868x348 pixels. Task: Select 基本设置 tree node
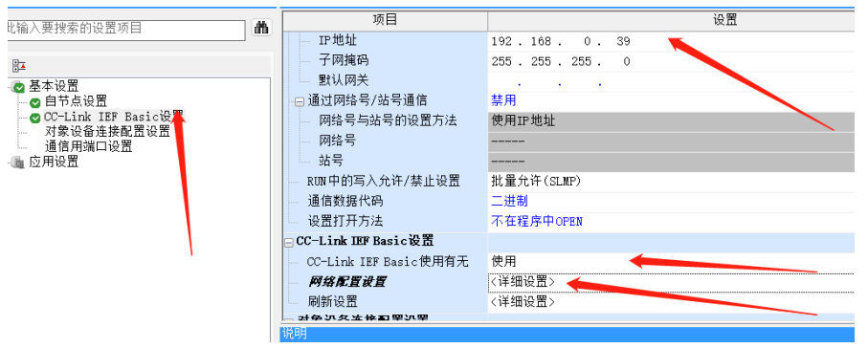[54, 86]
